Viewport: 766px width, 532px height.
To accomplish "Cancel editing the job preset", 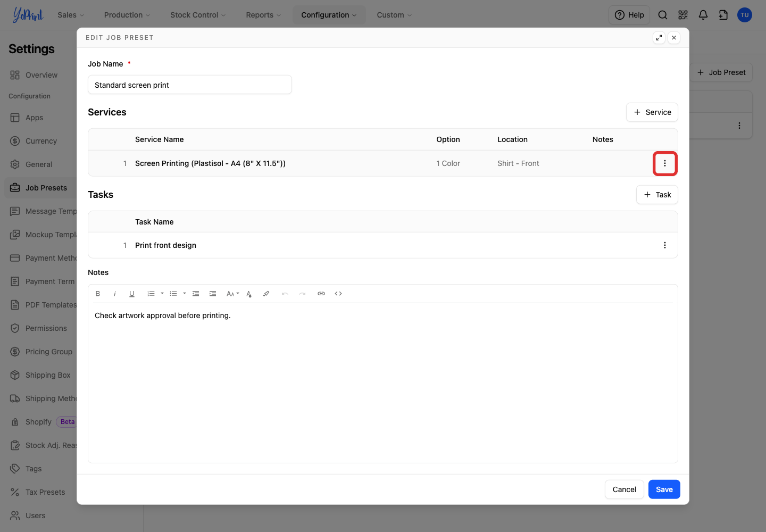I will click(x=625, y=489).
